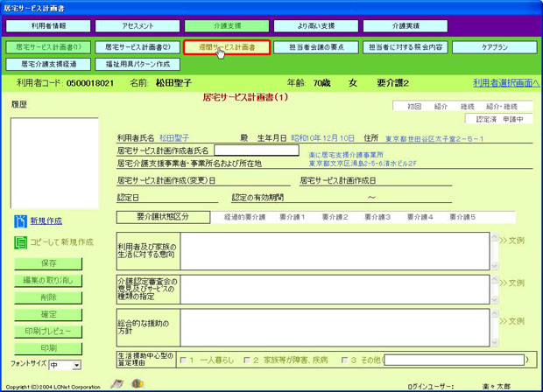The image size is (543, 392).
Task: Click the pen icon beside the copyright text
Action: tap(117, 384)
